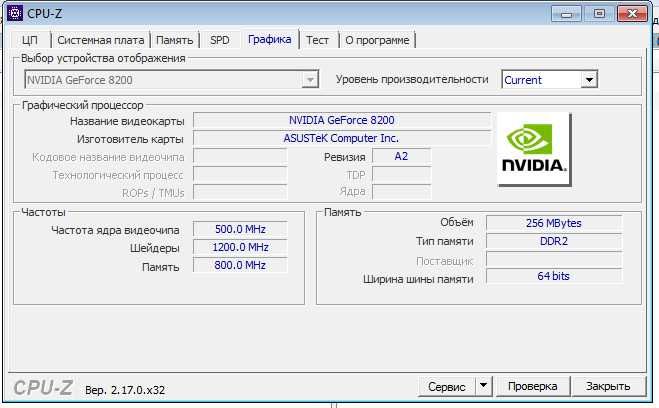Maximize the CPU-Z window
Screen dimensions: 659x408
point(599,14)
